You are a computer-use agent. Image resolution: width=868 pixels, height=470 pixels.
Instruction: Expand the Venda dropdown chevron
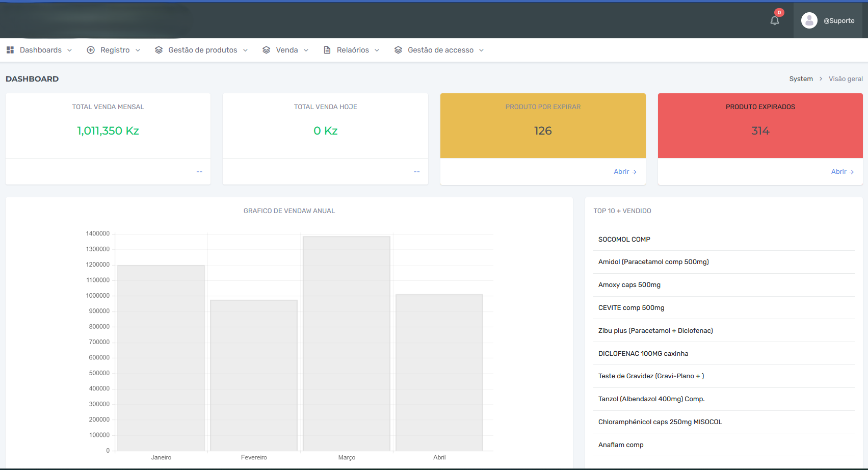(x=306, y=50)
